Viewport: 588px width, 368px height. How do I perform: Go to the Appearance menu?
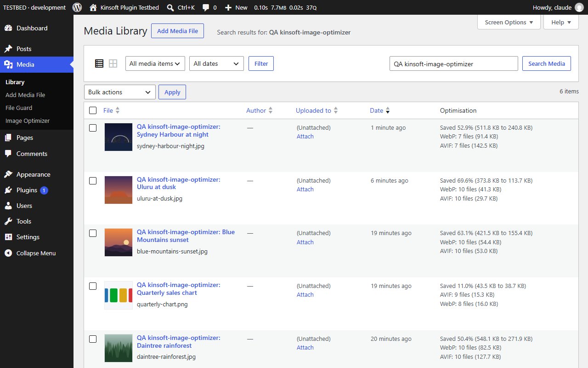[37, 174]
